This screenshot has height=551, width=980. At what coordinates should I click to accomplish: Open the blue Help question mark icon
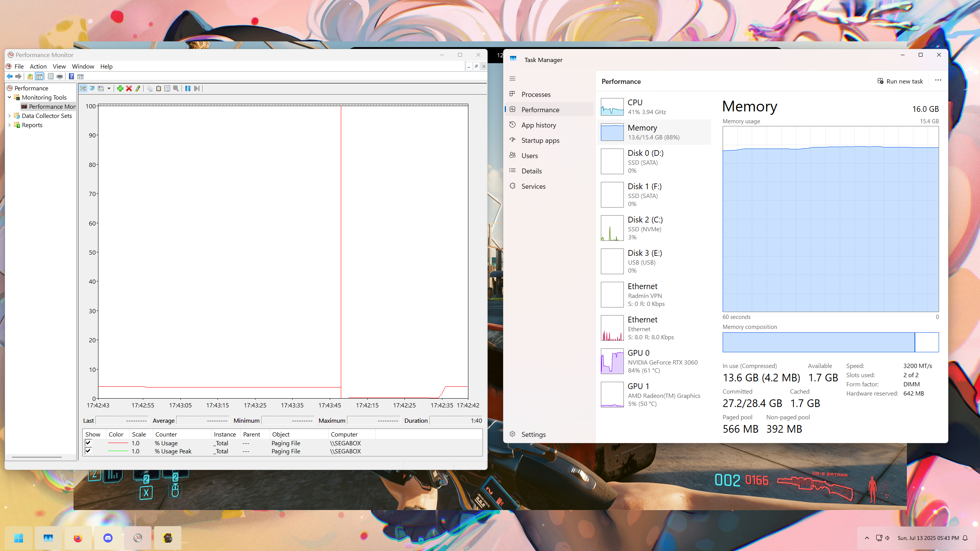(x=71, y=77)
